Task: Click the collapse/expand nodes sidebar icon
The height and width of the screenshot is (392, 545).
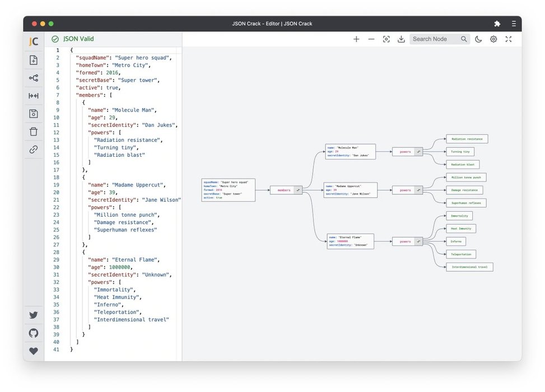Action: tap(34, 96)
